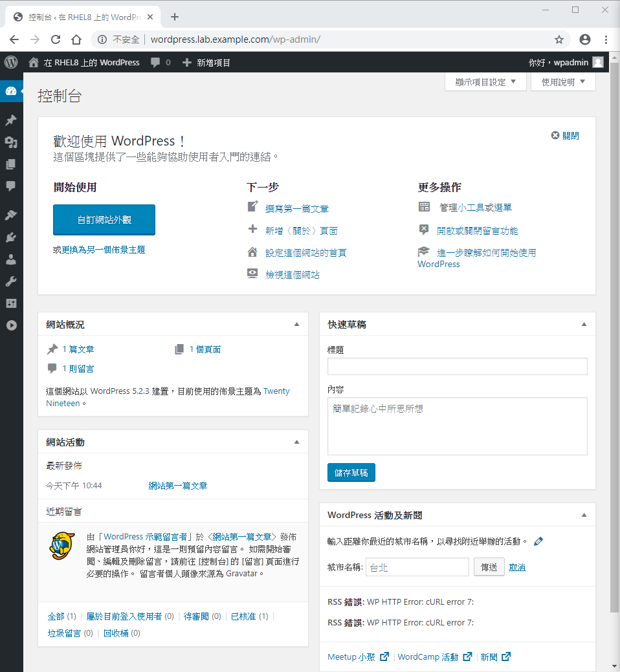Viewport: 620px width, 672px height.
Task: Collapse the 網站概況 panel with its arrow
Action: point(296,325)
